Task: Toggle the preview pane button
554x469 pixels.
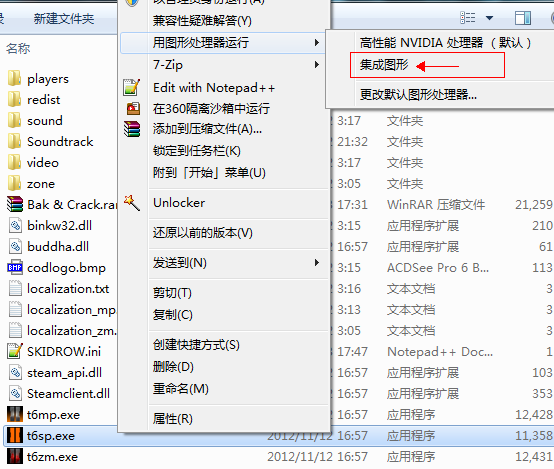Action: tap(523, 18)
